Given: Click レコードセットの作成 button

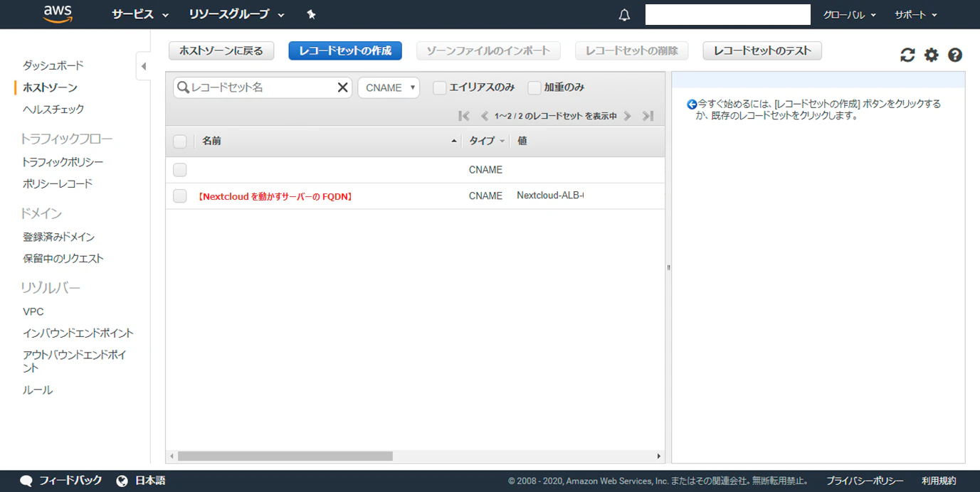Looking at the screenshot, I should (345, 50).
